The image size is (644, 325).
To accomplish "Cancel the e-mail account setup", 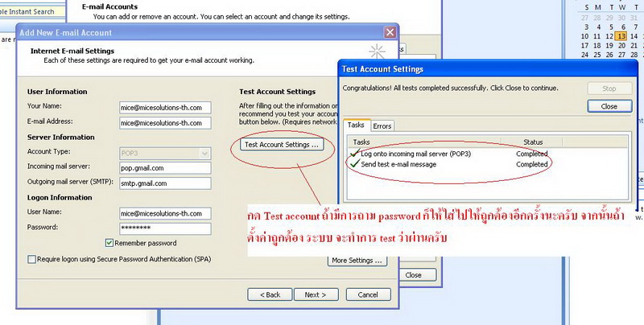I will 367,294.
